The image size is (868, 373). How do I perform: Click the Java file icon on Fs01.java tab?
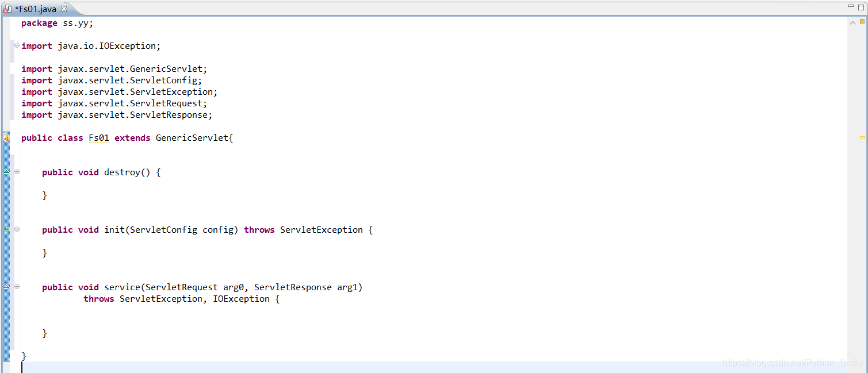pyautogui.click(x=7, y=9)
